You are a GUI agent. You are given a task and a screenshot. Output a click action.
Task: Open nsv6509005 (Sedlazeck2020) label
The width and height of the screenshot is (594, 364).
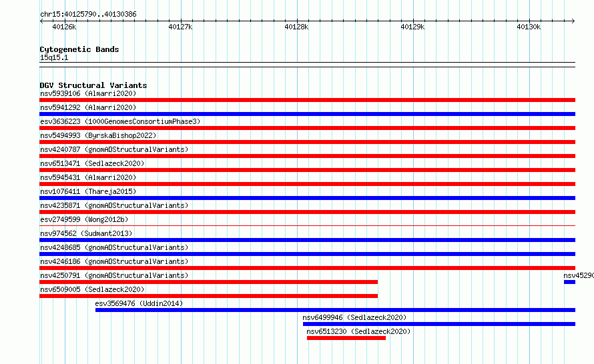click(92, 289)
